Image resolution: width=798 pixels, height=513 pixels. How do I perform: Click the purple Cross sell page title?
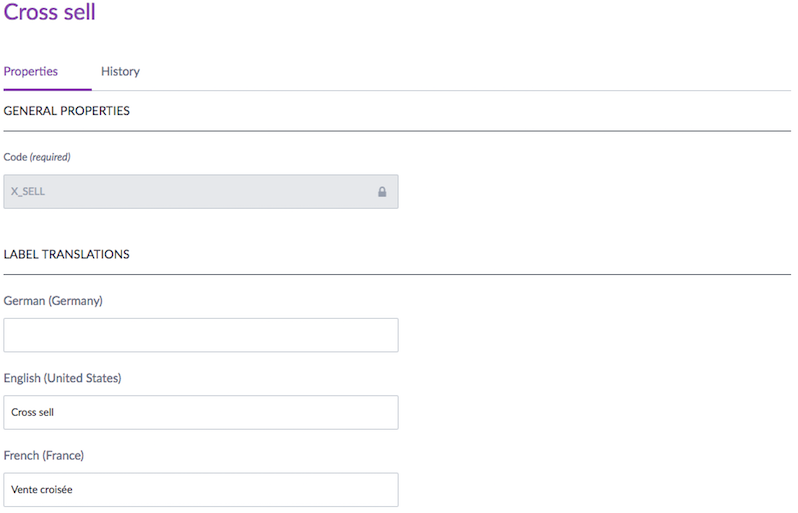click(50, 13)
